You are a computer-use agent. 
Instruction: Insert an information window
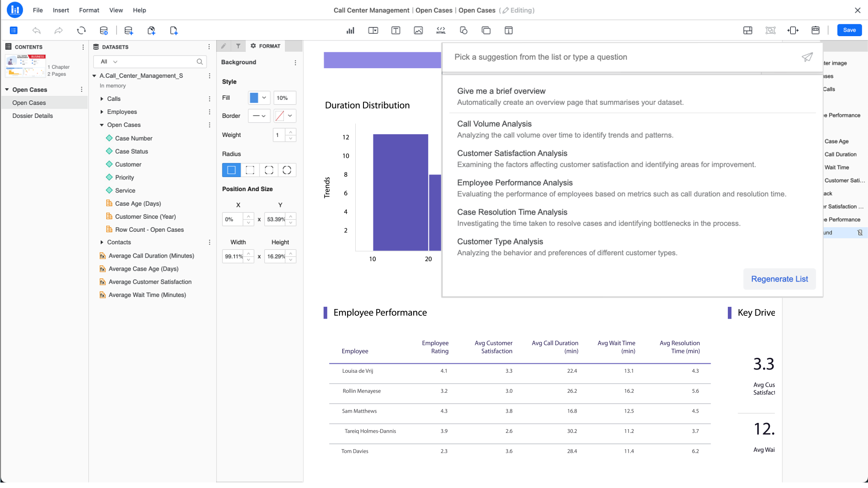click(509, 30)
